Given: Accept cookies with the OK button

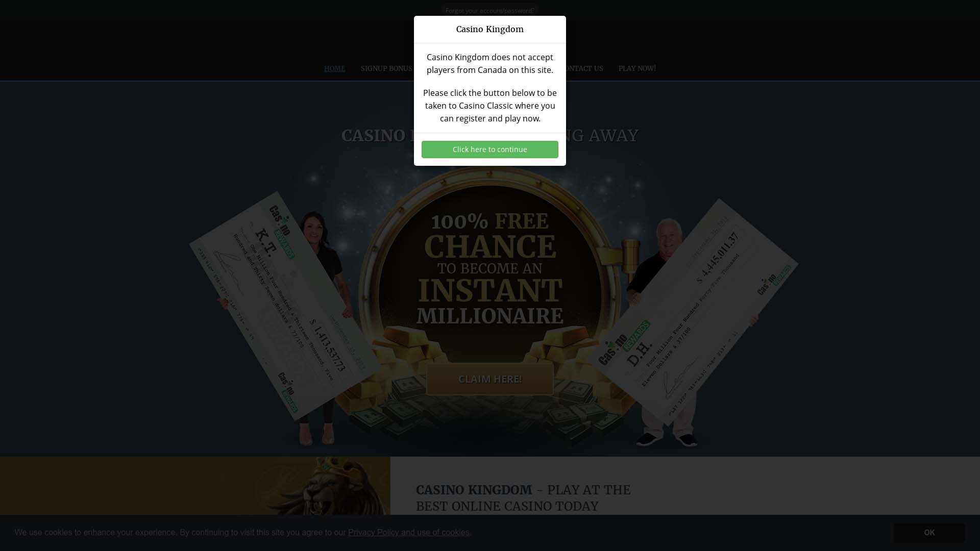Looking at the screenshot, I should [x=929, y=533].
